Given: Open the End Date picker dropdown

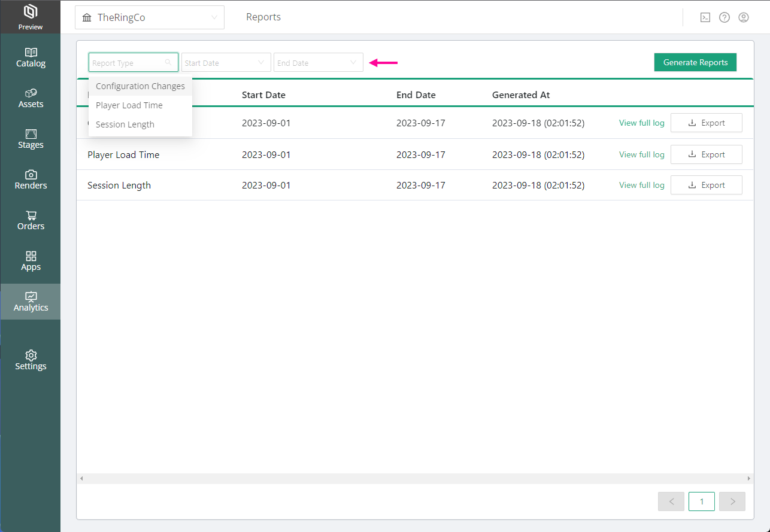Looking at the screenshot, I should point(318,63).
